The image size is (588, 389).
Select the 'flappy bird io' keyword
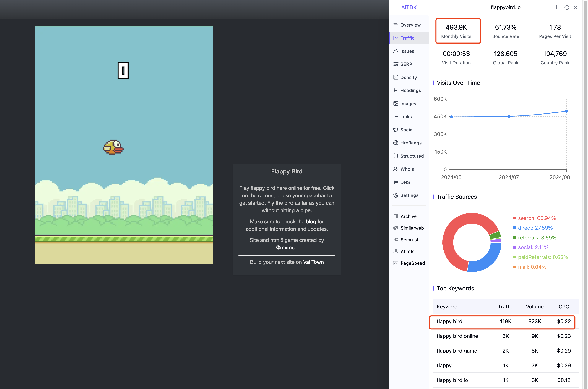click(x=452, y=380)
